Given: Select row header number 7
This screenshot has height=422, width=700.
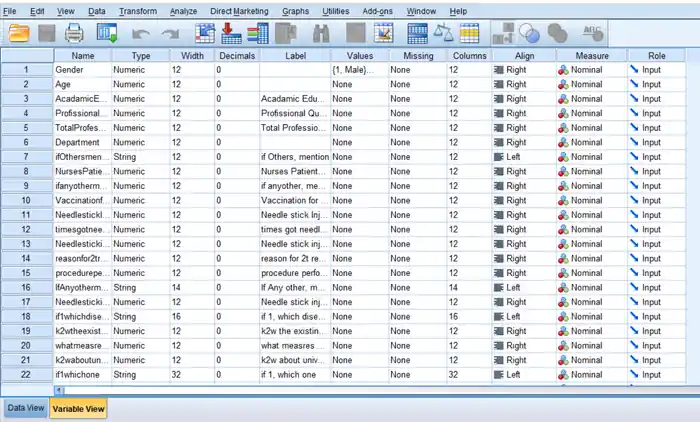Looking at the screenshot, I should (x=26, y=157).
